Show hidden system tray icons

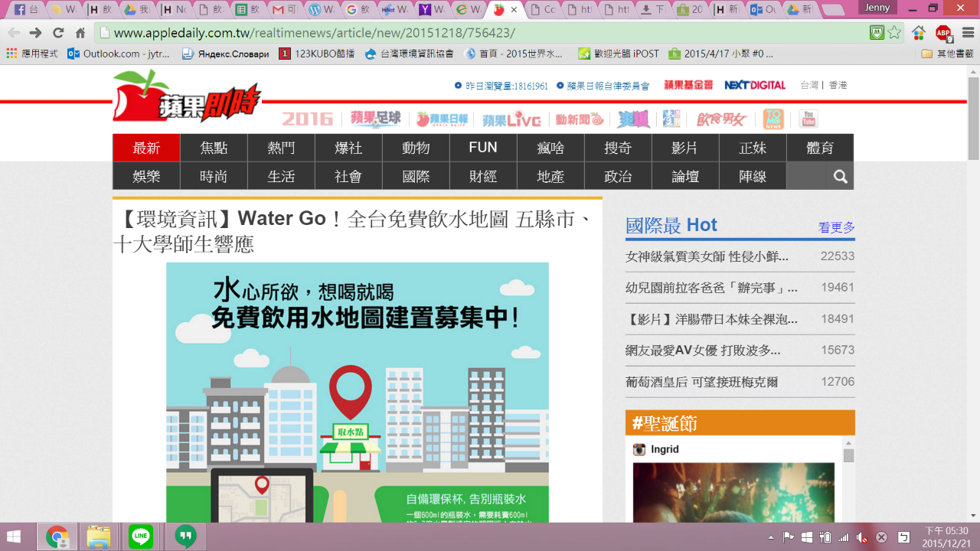pyautogui.click(x=771, y=537)
